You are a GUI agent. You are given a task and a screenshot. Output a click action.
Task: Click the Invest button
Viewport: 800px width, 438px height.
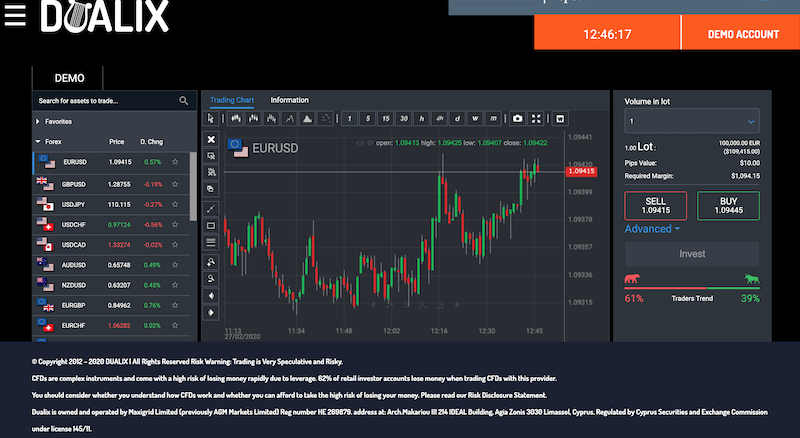tap(692, 254)
